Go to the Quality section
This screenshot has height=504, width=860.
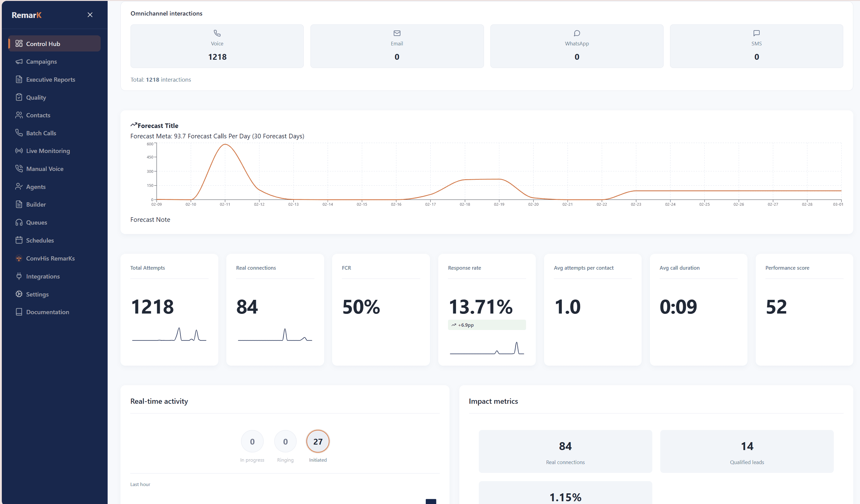(x=36, y=98)
